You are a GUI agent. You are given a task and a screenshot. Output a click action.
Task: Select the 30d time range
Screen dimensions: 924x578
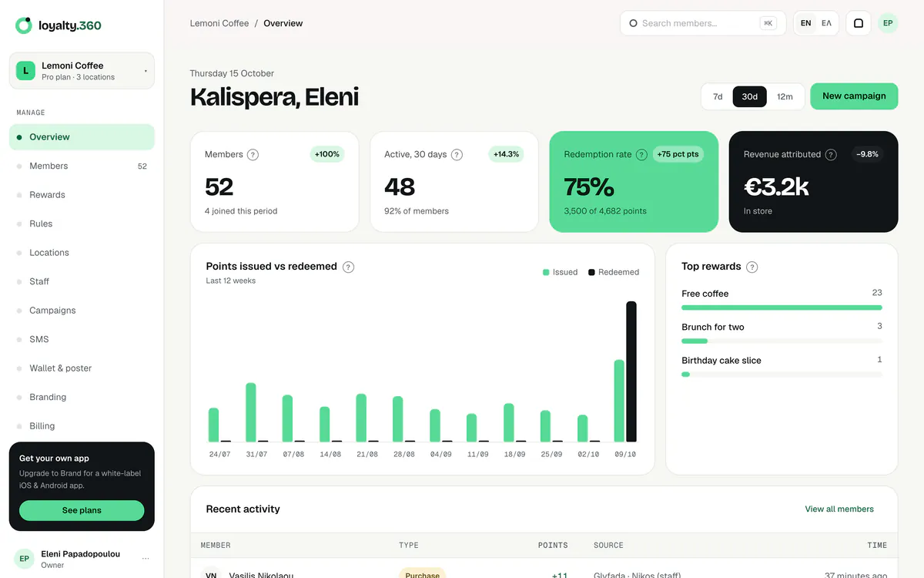750,96
